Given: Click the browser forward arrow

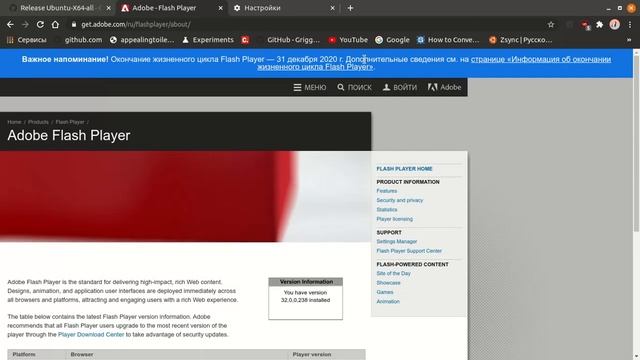Looking at the screenshot, I should [x=25, y=24].
